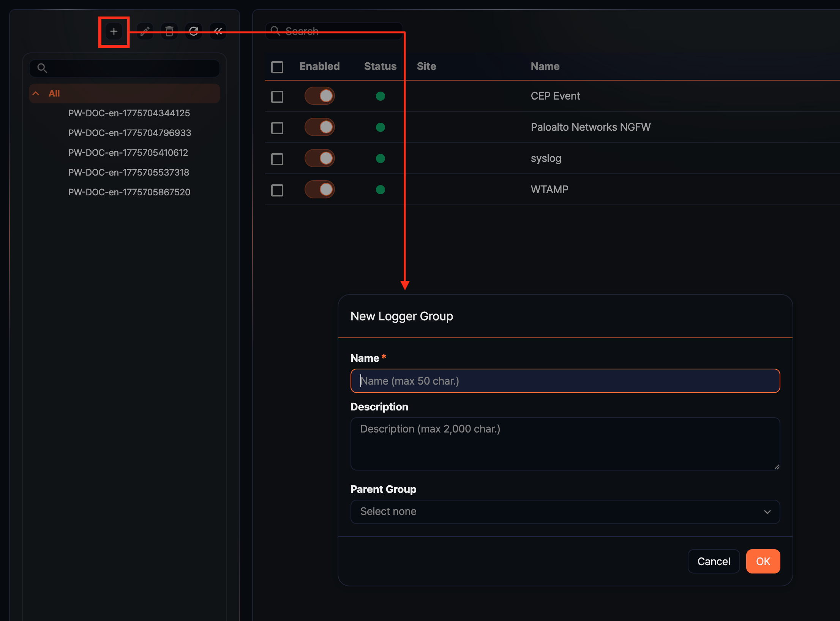Click the delete trash icon
840x621 pixels.
pos(169,31)
